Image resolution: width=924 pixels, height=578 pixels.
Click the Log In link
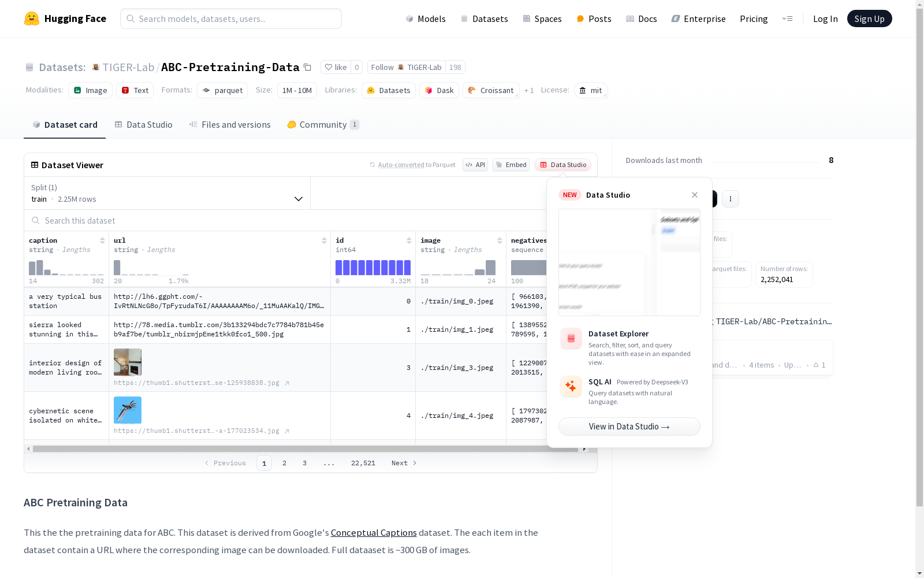point(825,18)
